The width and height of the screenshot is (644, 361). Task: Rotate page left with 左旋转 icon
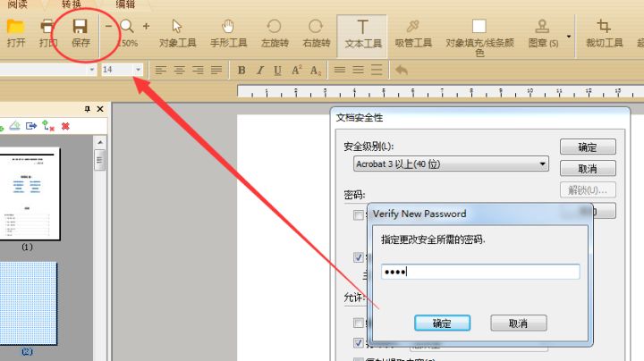[x=274, y=26]
